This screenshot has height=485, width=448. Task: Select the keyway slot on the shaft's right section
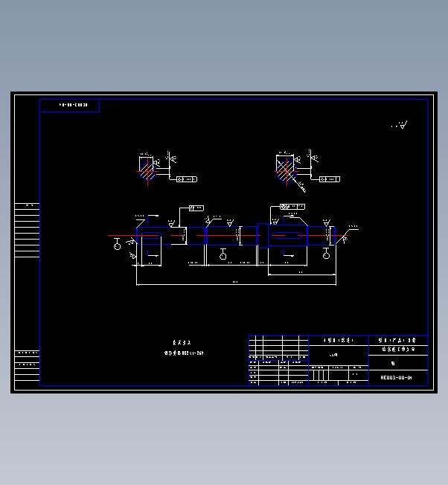coord(287,236)
